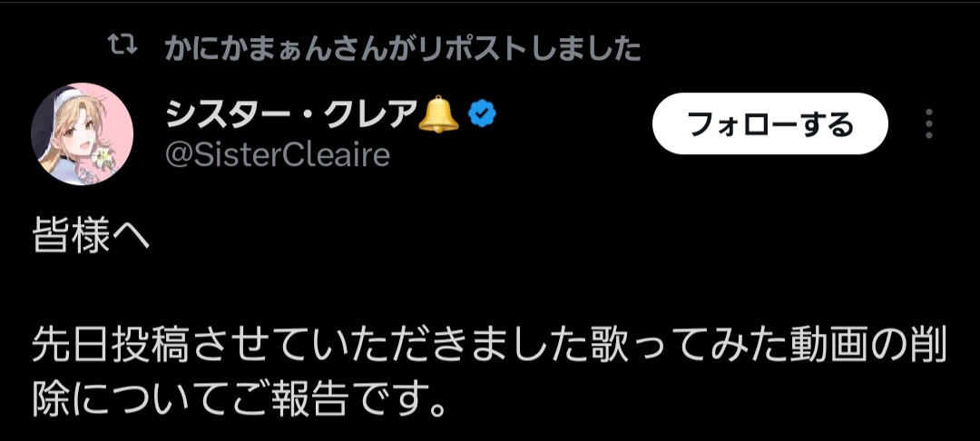
Task: Open the three-dot more options menu
Action: click(929, 123)
